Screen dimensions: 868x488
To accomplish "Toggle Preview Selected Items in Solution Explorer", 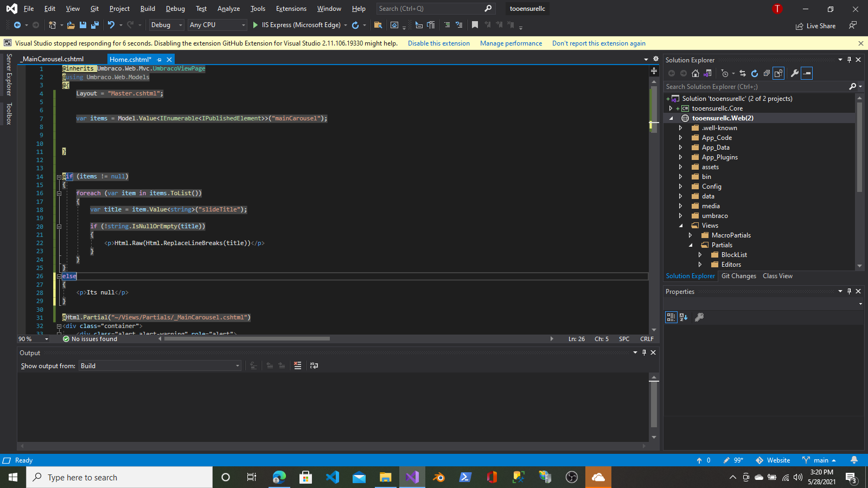I will pos(807,73).
